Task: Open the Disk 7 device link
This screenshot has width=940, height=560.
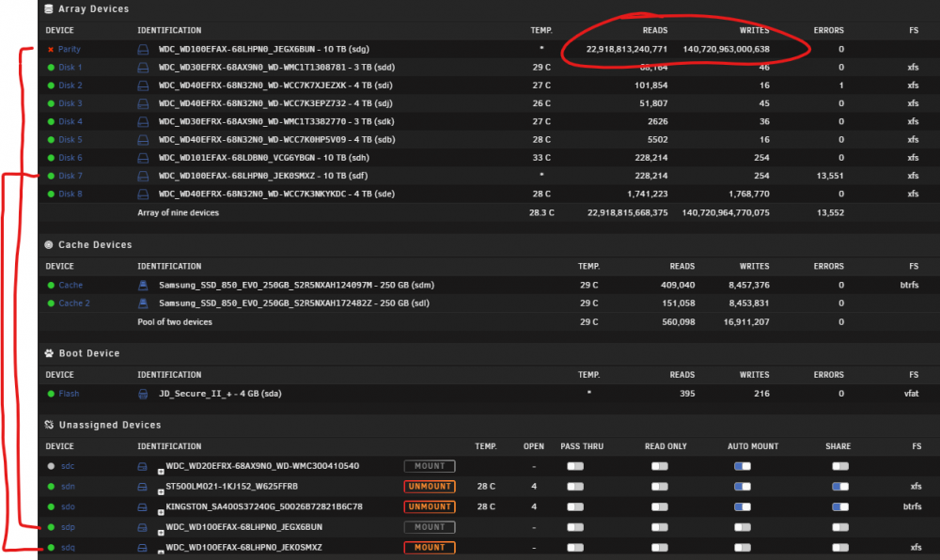Action: 70,176
